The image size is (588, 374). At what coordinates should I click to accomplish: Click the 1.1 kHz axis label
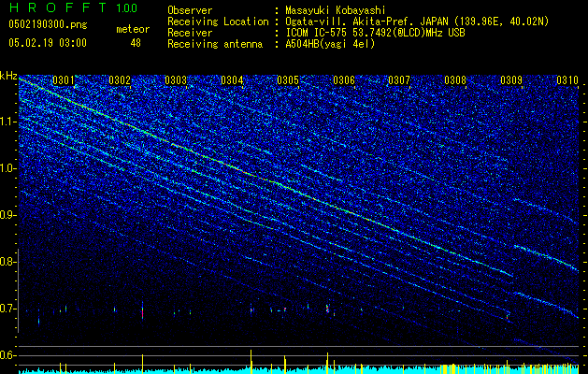[x=8, y=122]
